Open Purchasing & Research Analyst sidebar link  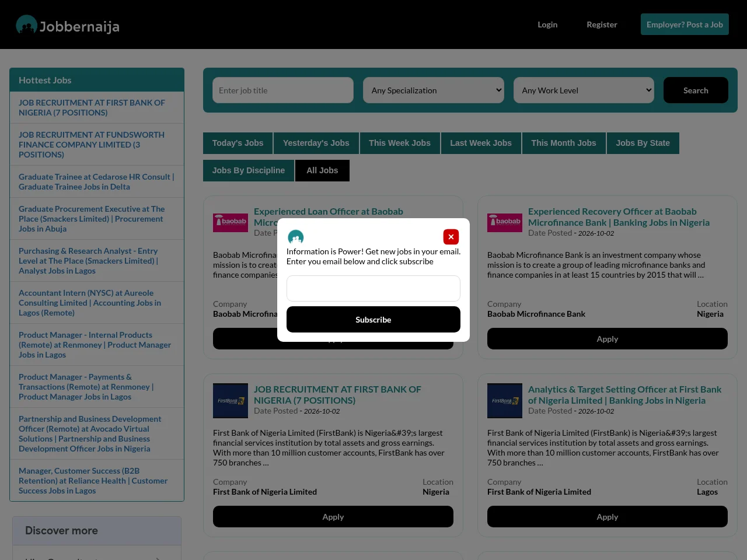[x=89, y=261]
